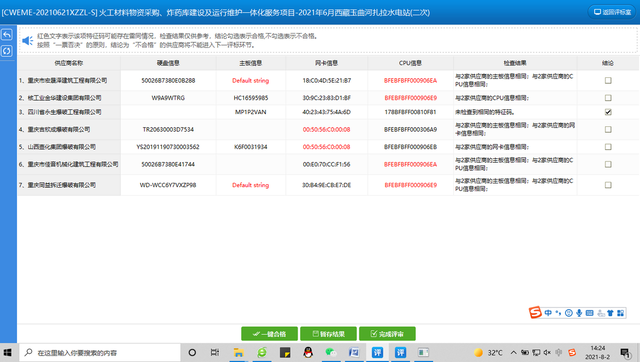Screen dimensions: 640x362
Task: Open Task View on the taskbar
Action: click(215, 353)
